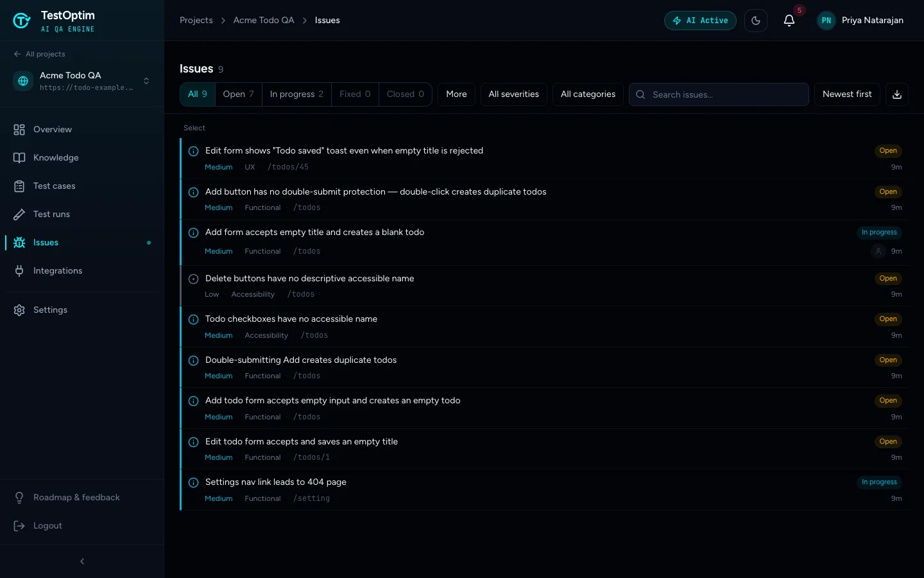924x578 pixels.
Task: Click severity icon of Delete buttons issue
Action: pyautogui.click(x=193, y=279)
